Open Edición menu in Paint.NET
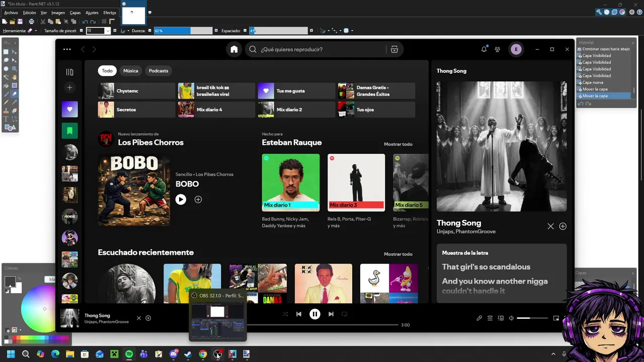 (29, 13)
